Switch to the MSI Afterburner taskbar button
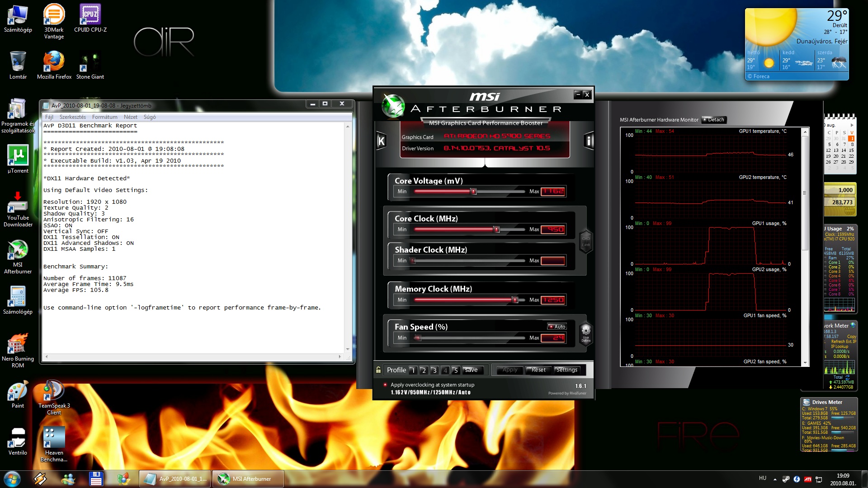Screen dimensions: 868x488 (248, 479)
